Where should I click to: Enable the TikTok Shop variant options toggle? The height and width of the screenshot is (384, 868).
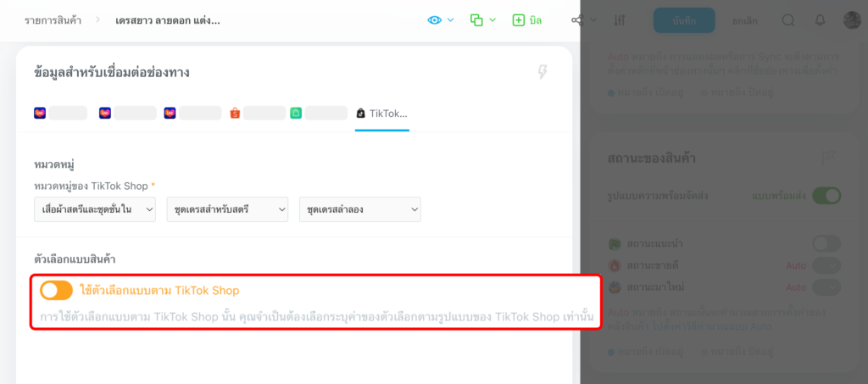point(57,291)
